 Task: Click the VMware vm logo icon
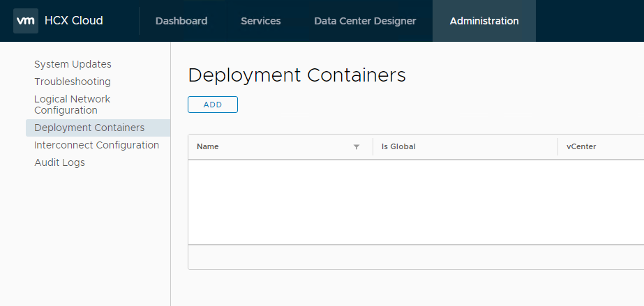(x=26, y=21)
